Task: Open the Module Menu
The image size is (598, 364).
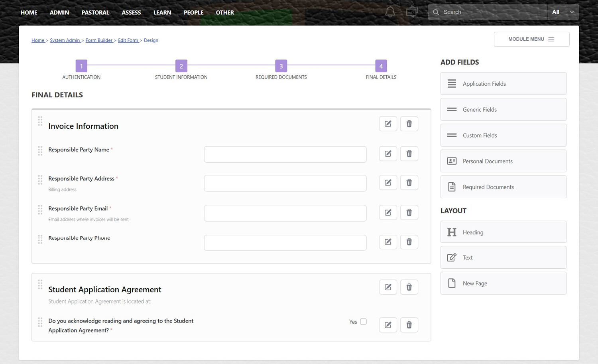Action: 531,39
